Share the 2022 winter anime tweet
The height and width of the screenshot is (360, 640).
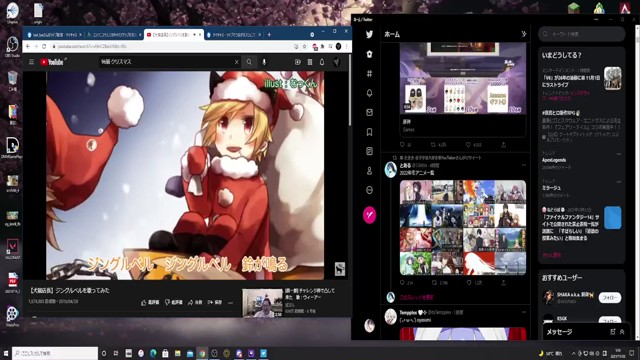pyautogui.click(x=504, y=282)
